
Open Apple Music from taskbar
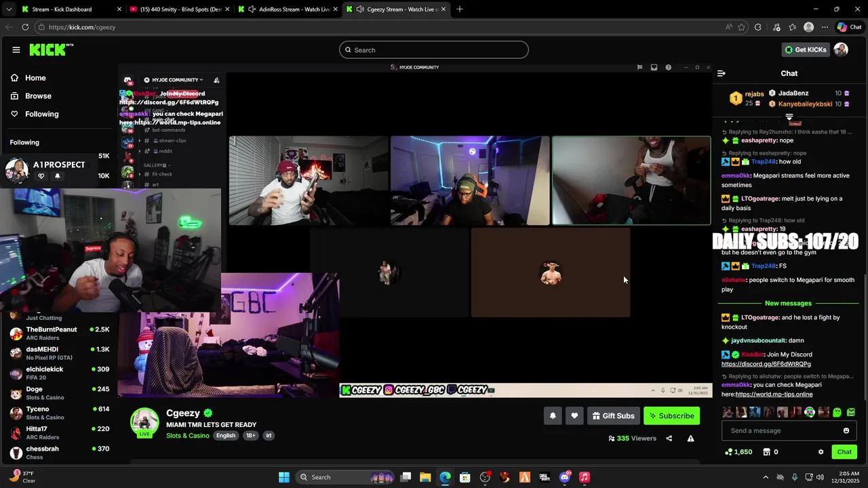click(x=585, y=477)
